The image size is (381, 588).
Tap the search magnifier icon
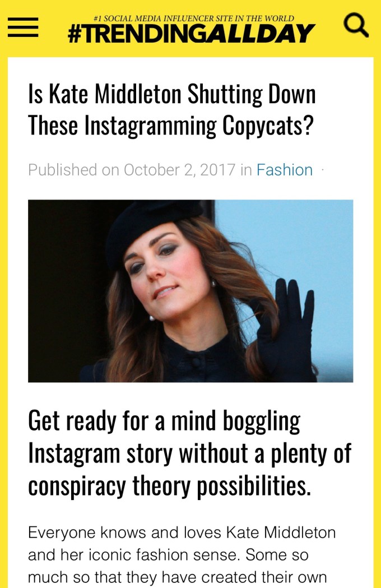(355, 25)
